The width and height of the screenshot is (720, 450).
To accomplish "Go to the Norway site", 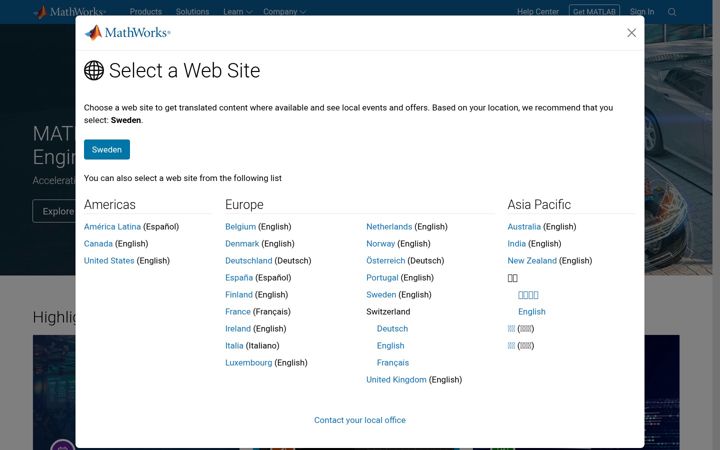I will click(380, 244).
